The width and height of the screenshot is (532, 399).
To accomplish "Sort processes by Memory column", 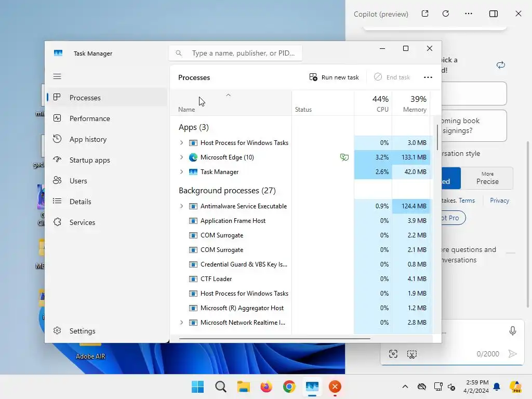I will [411, 103].
